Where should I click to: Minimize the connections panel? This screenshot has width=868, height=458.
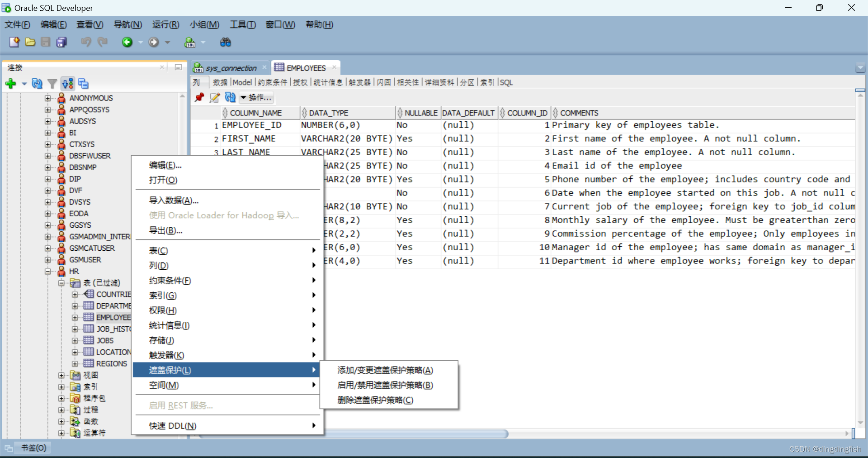(x=178, y=67)
